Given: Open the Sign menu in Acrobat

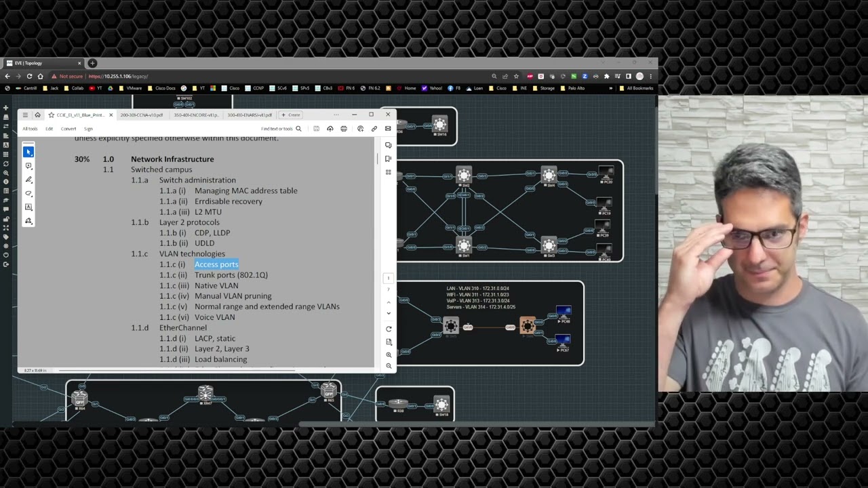Looking at the screenshot, I should click(x=88, y=129).
